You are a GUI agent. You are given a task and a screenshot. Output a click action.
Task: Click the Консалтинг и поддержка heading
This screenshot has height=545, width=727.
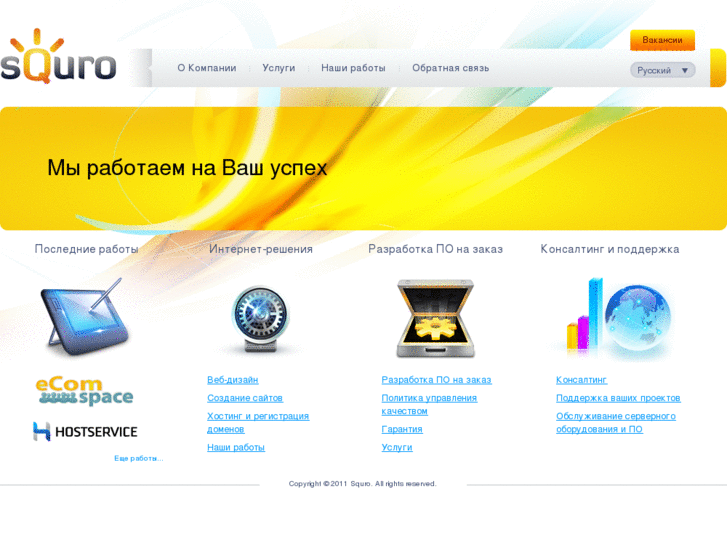click(610, 249)
